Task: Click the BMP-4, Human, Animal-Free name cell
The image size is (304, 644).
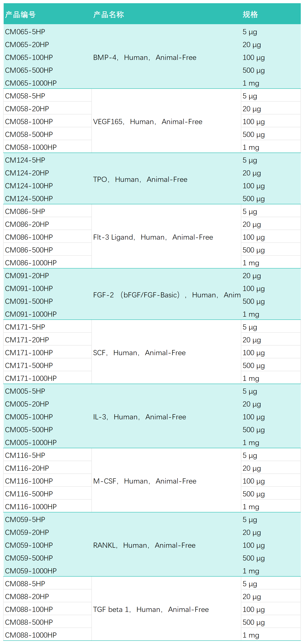Action: click(145, 58)
